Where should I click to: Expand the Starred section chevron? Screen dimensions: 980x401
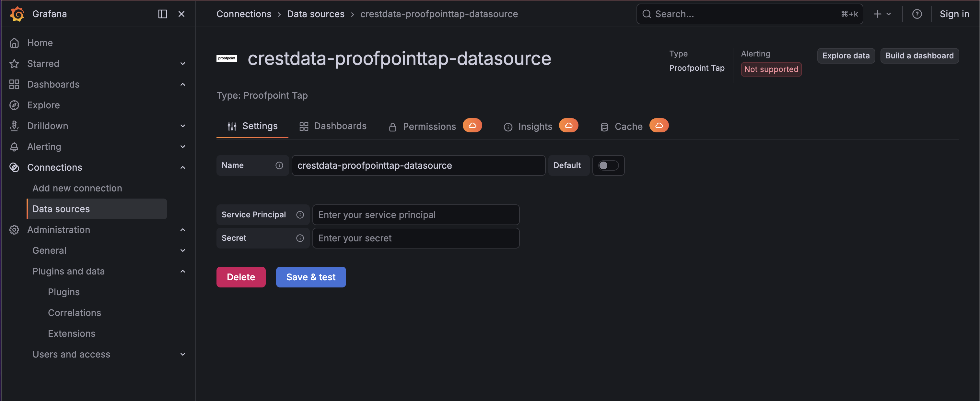(x=182, y=63)
